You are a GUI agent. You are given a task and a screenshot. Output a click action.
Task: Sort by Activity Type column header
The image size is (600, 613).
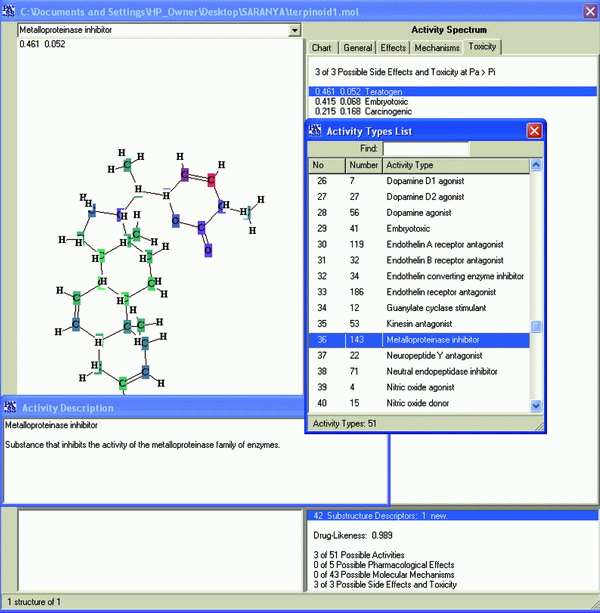click(x=456, y=165)
